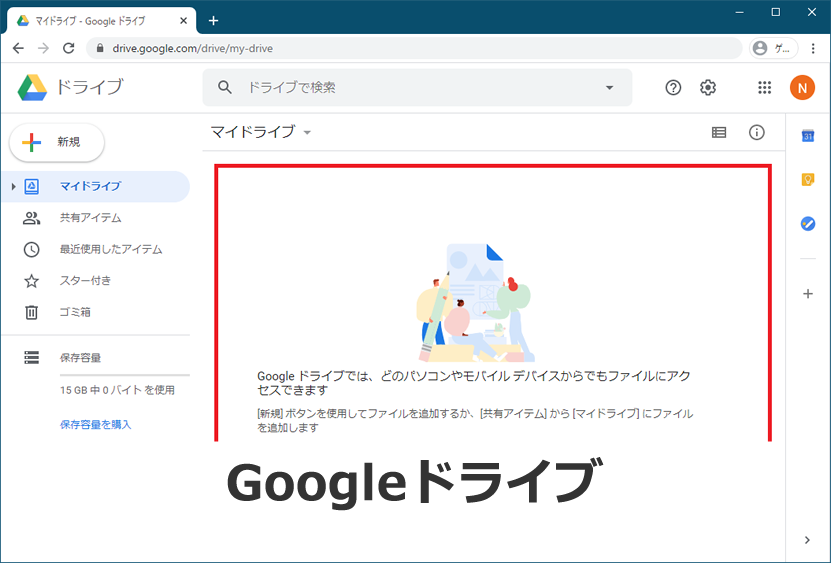Viewport: 831px width, 563px height.
Task: Open Google Keep side panel icon
Action: [x=808, y=180]
